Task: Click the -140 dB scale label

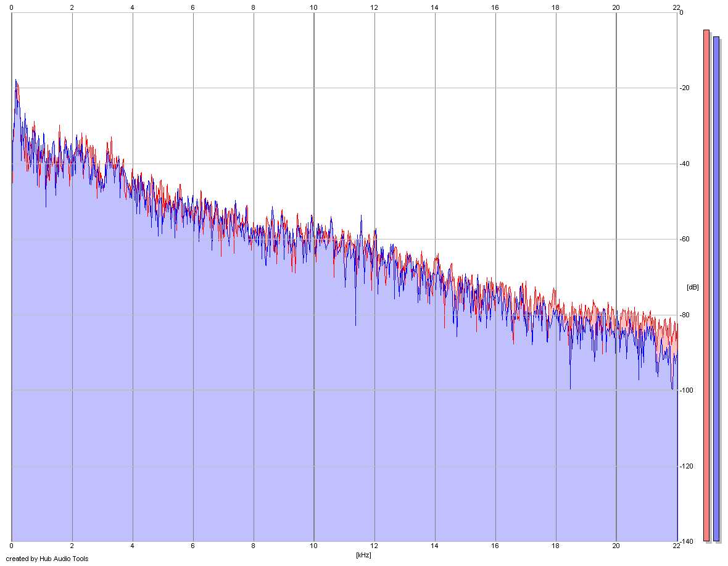Action: tap(686, 541)
